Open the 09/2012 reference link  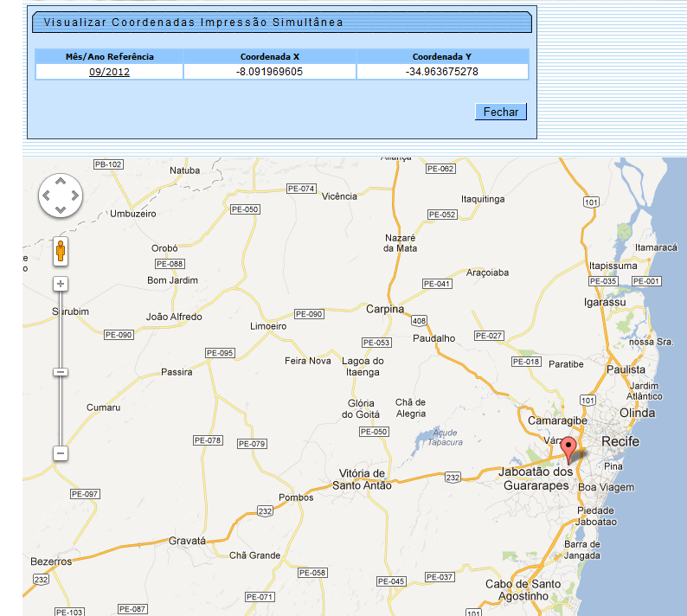109,72
